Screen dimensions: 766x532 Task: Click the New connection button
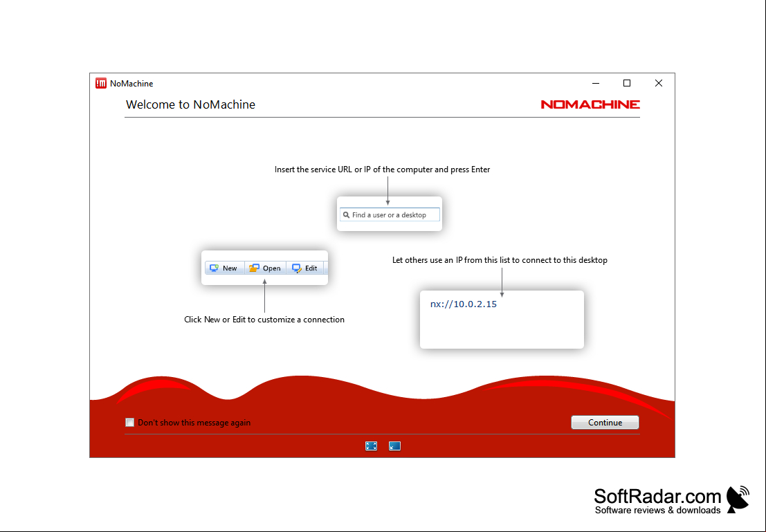coord(224,268)
